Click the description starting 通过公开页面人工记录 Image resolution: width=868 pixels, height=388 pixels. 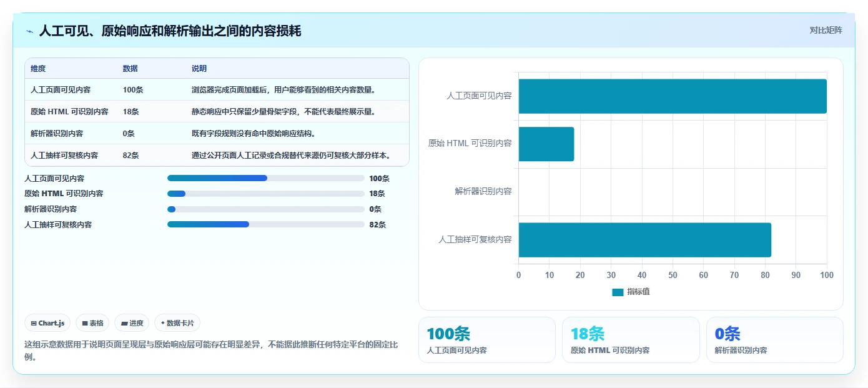pos(292,156)
